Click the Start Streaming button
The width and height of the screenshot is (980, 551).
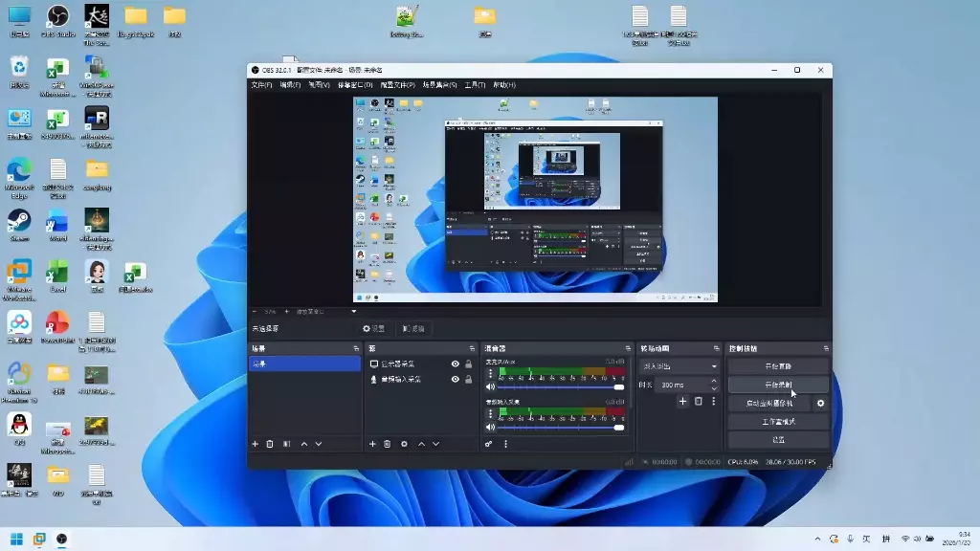[x=778, y=366]
